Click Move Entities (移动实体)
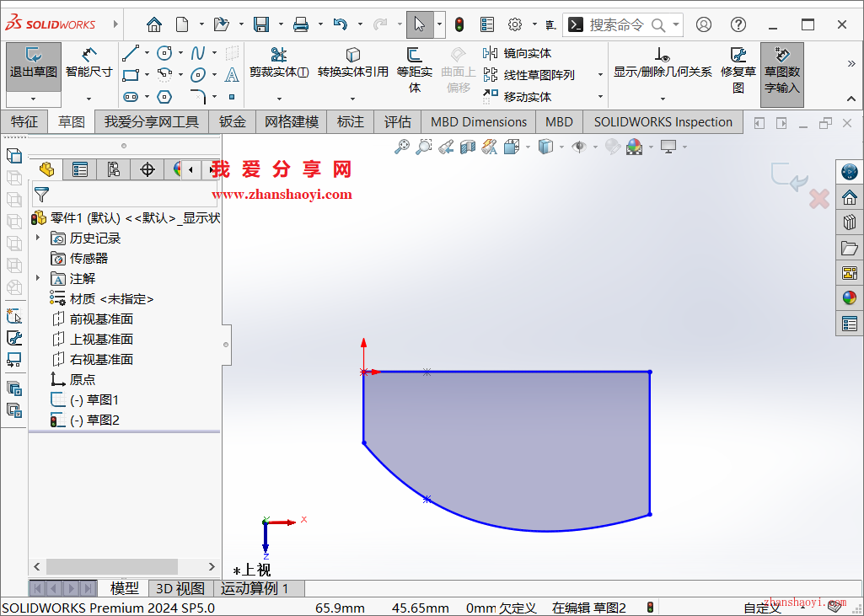 pyautogui.click(x=517, y=96)
